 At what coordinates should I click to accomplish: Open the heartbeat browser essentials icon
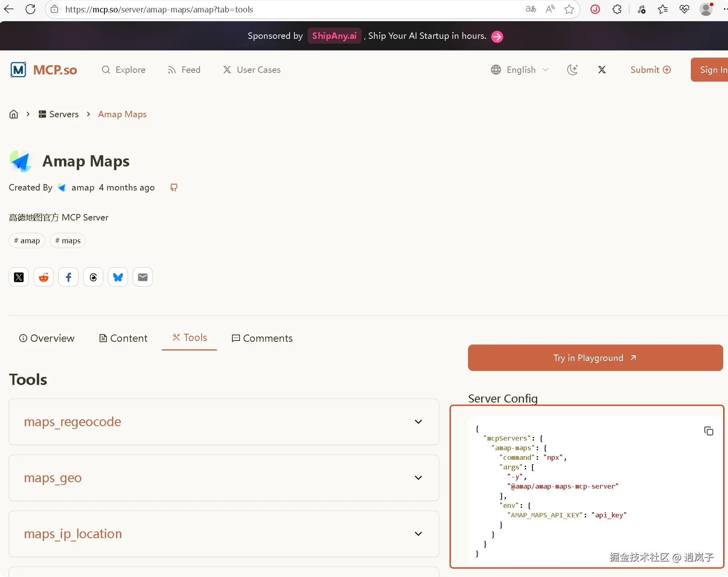click(684, 9)
